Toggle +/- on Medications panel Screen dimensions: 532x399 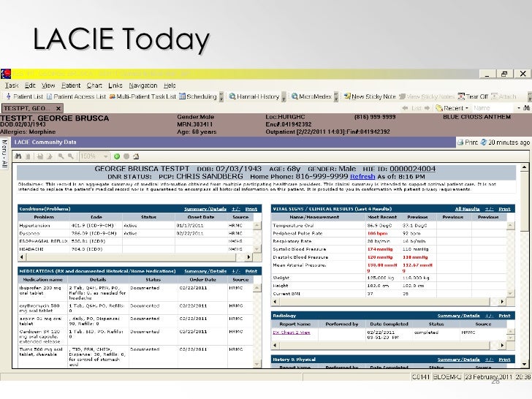236,271
